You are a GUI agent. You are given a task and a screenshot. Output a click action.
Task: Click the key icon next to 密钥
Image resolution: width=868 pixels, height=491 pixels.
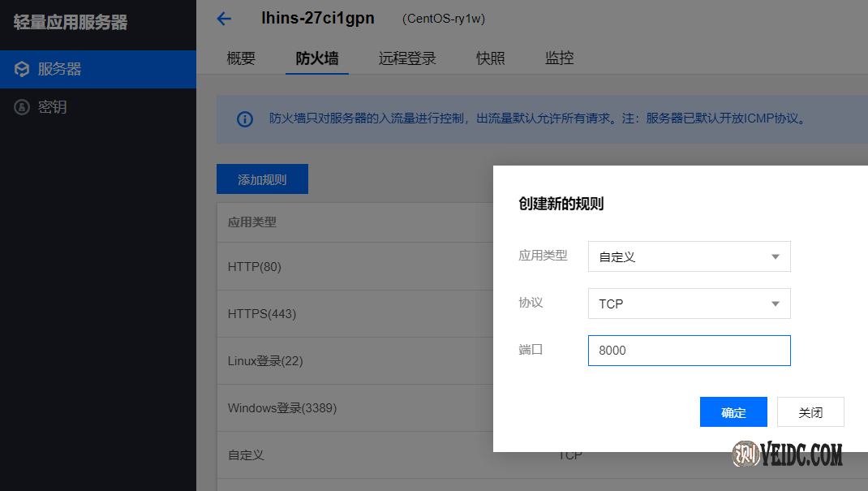22,106
